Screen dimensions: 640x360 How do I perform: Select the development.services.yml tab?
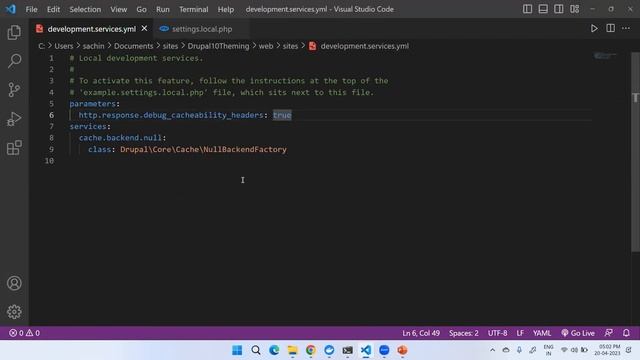click(x=91, y=29)
